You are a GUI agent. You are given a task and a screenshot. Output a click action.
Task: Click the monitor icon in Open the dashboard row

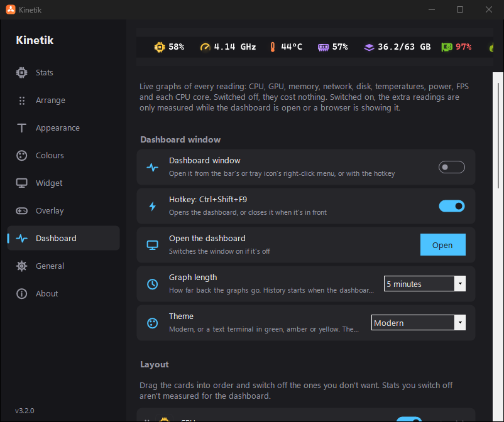click(152, 245)
